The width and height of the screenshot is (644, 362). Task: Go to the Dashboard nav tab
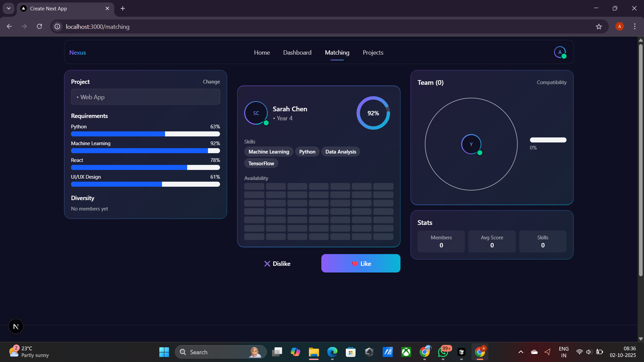[x=297, y=53]
